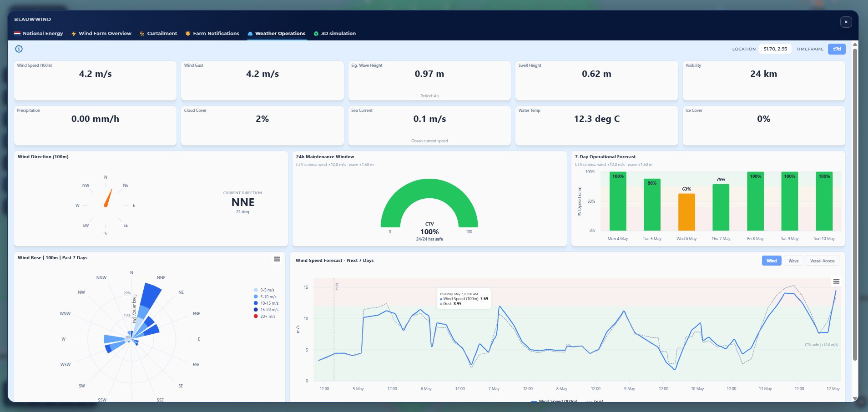
Task: Click the location coordinates field
Action: click(775, 49)
